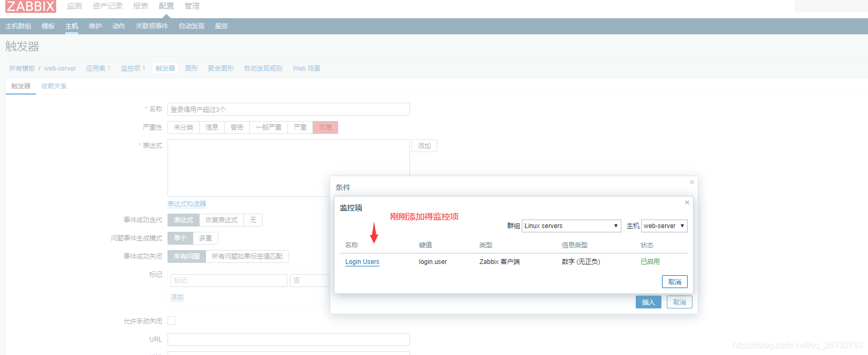
Task: Click the ZABBIX logo
Action: coord(31,6)
